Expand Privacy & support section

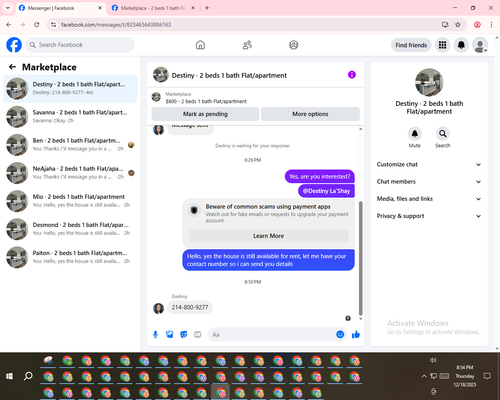tap(429, 216)
